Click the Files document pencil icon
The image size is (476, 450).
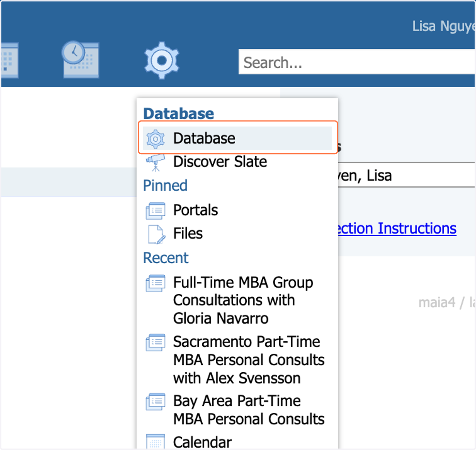click(156, 234)
